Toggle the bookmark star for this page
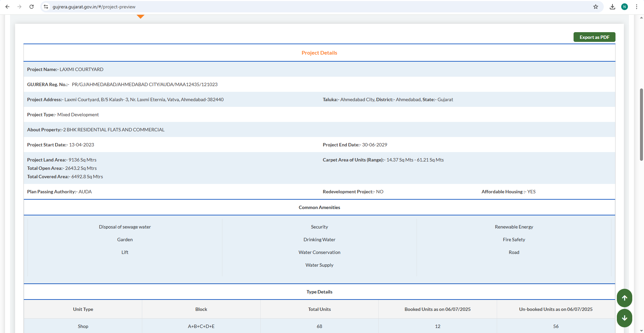Screen dimensions: 644x333 click(x=596, y=7)
